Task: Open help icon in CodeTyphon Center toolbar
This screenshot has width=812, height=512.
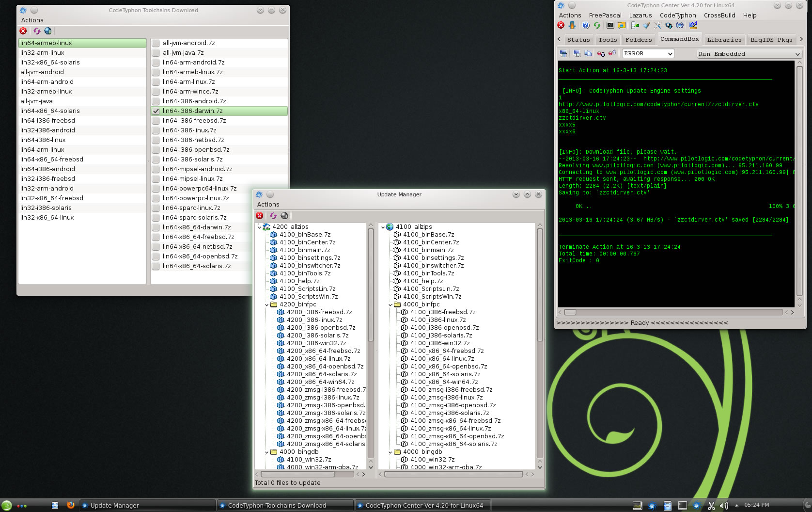Action: [586, 25]
